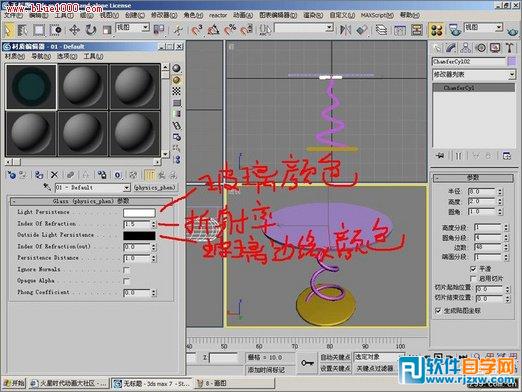Open the 修改器 menu in main menu bar
The height and width of the screenshot is (392, 522).
[164, 15]
